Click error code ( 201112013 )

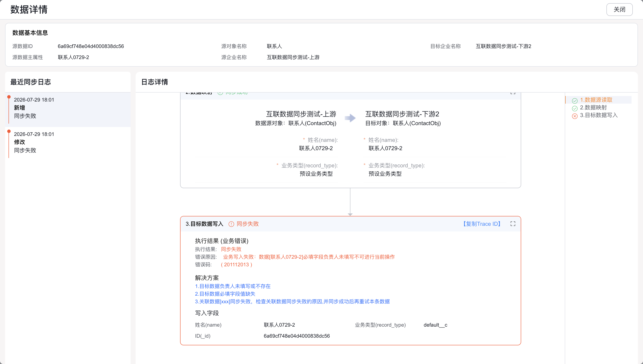point(236,264)
